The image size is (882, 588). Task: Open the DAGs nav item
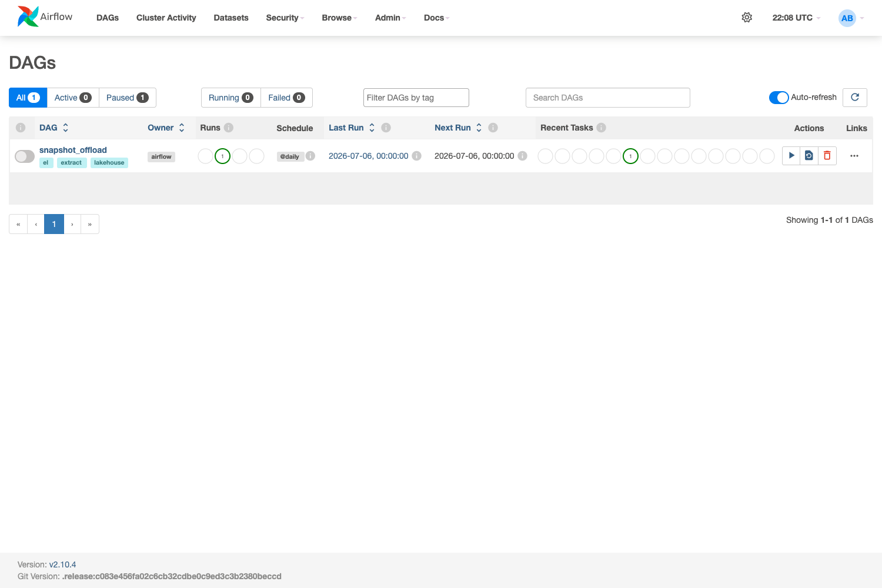click(108, 18)
